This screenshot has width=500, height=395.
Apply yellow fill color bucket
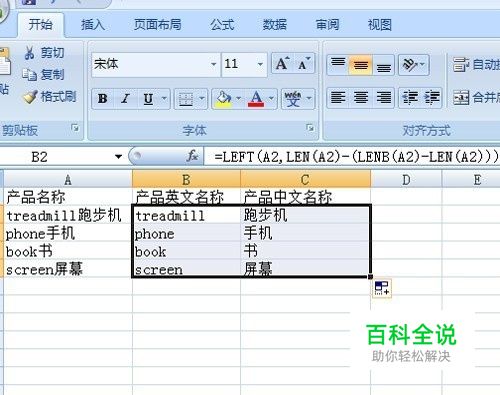coord(223,99)
